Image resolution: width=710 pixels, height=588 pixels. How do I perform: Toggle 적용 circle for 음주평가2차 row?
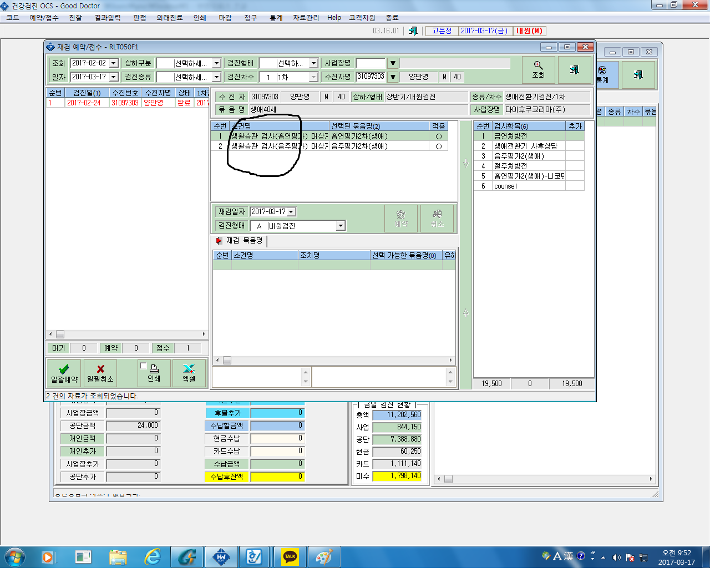click(x=438, y=146)
